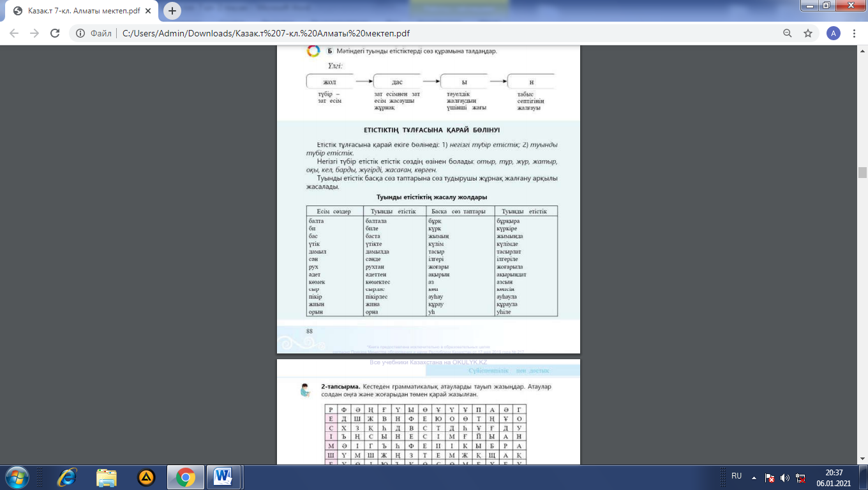Reload the PDF page

click(x=56, y=33)
